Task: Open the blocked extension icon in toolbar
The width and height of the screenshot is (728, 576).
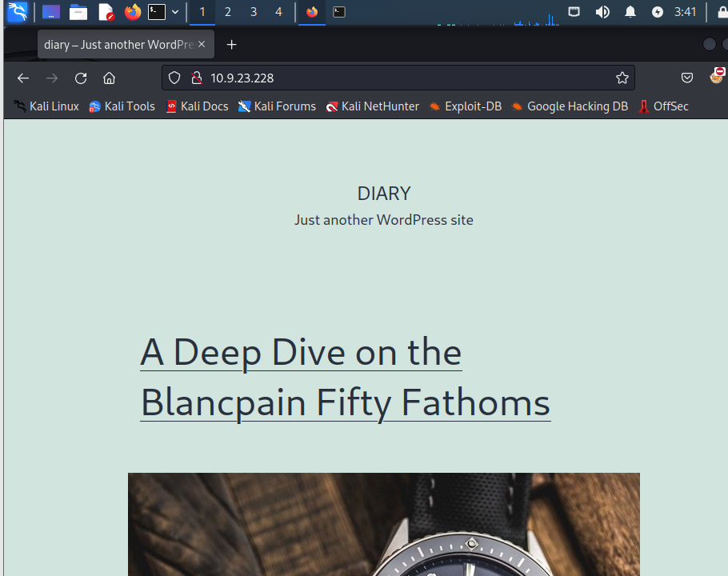Action: pyautogui.click(x=718, y=76)
